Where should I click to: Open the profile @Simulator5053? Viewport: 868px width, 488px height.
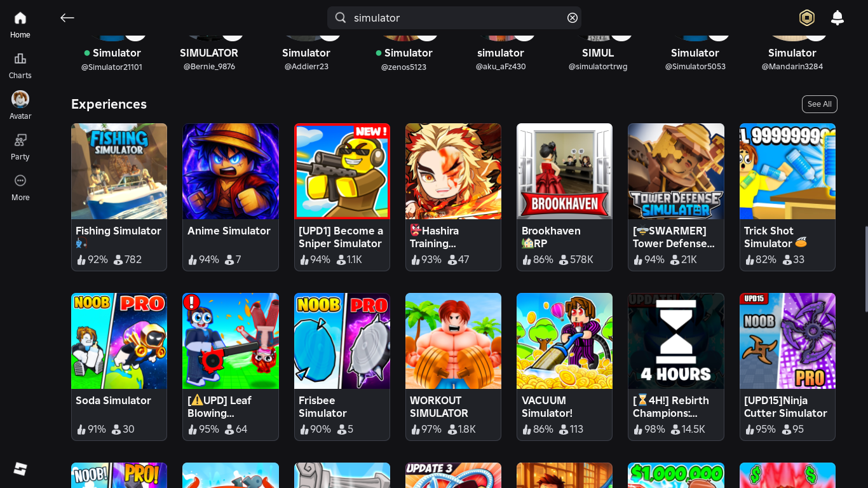(x=695, y=59)
